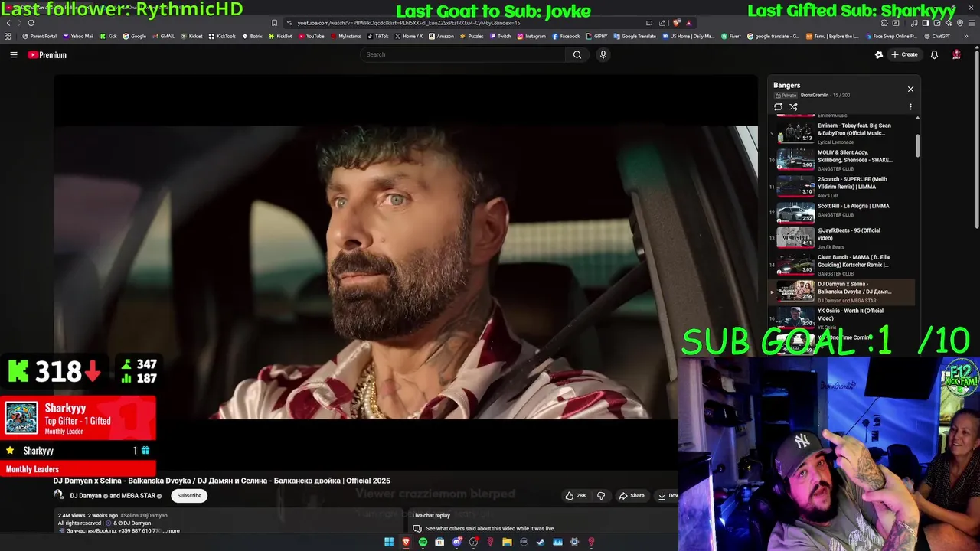Select MOLIY & Silent Addy SHAKE playlist item

tap(841, 160)
